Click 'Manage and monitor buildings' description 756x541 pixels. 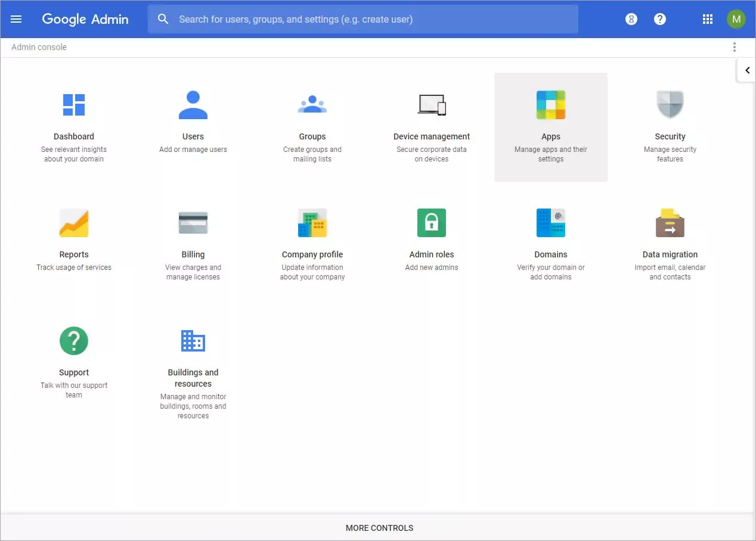pyautogui.click(x=193, y=406)
